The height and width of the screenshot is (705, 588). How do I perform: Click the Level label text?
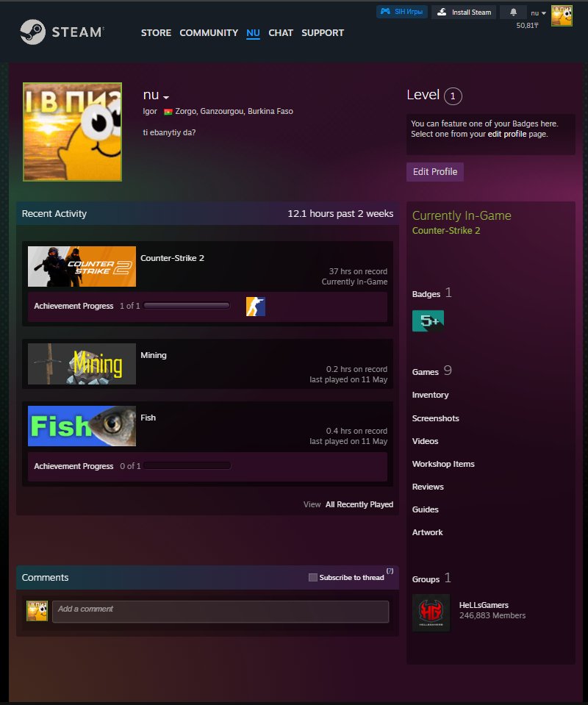pos(423,95)
